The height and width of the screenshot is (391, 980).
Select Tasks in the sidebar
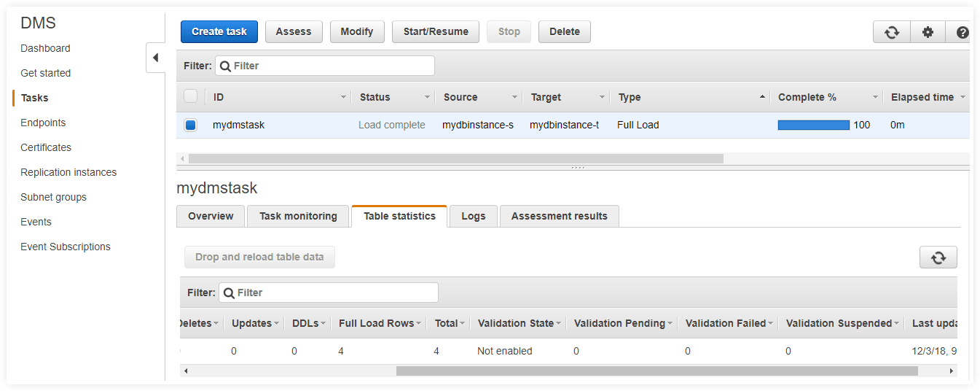34,98
